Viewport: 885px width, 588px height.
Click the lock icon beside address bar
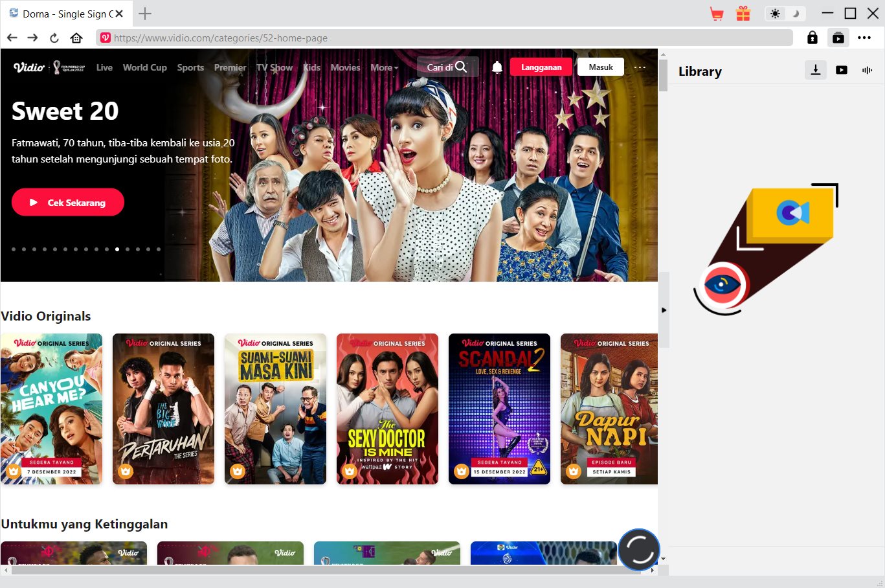click(812, 38)
